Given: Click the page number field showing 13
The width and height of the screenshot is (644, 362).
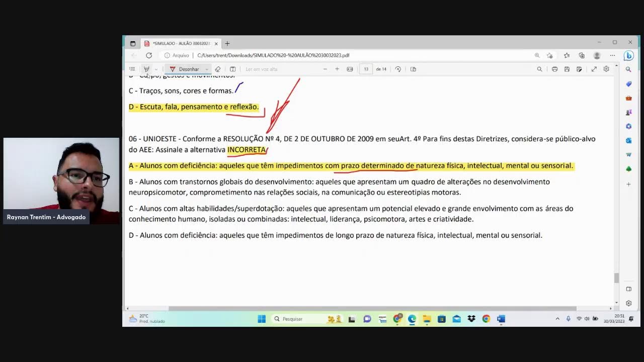Looking at the screenshot, I should click(366, 69).
